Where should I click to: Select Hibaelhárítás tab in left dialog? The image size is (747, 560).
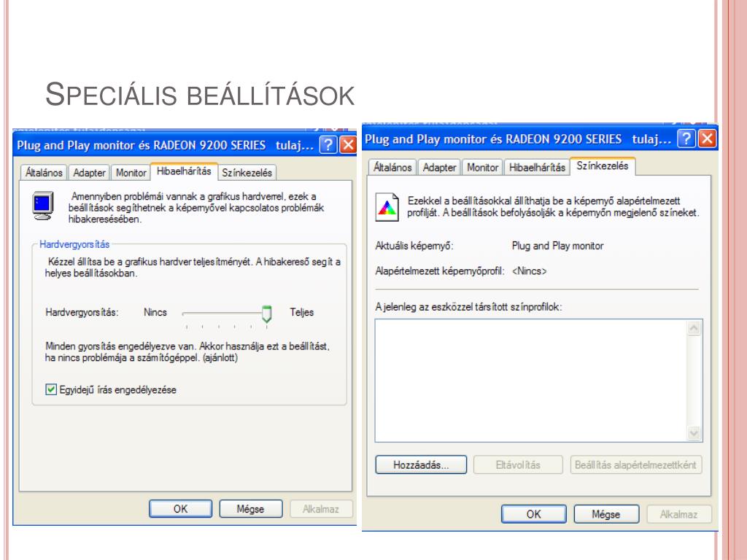[184, 171]
